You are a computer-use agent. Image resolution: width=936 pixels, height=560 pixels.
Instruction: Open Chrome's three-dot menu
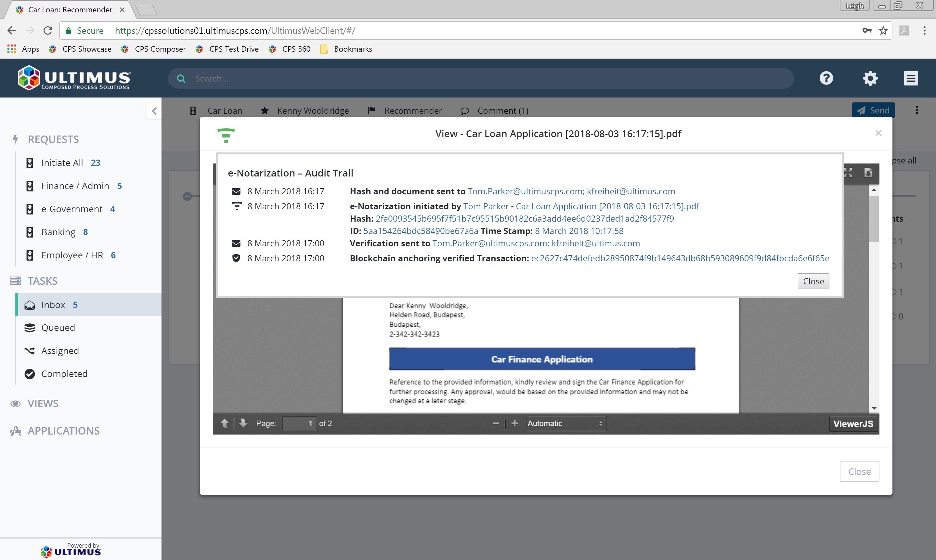click(x=924, y=31)
